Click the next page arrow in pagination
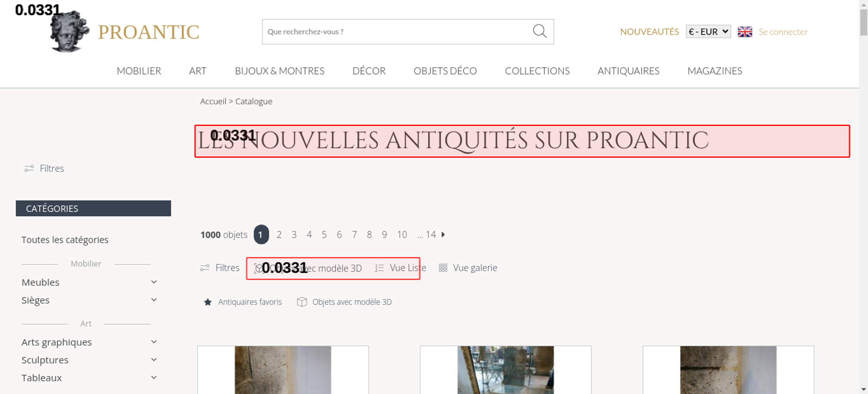This screenshot has width=868, height=394. pos(443,235)
